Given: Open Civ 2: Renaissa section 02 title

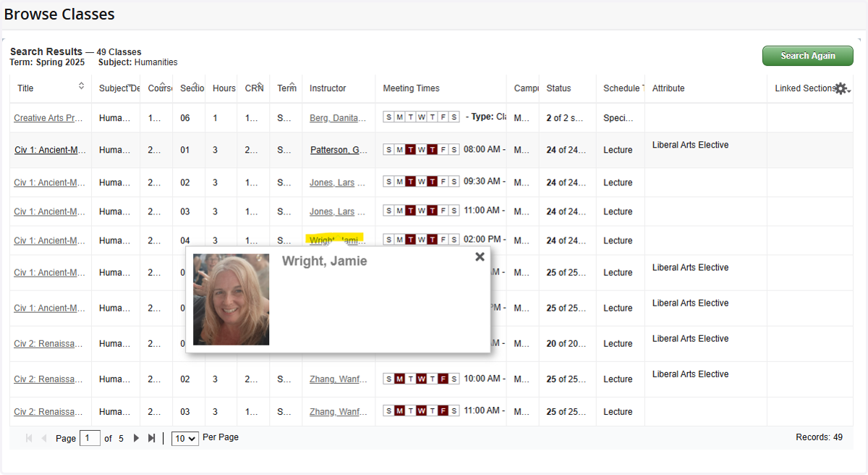Looking at the screenshot, I should (48, 379).
